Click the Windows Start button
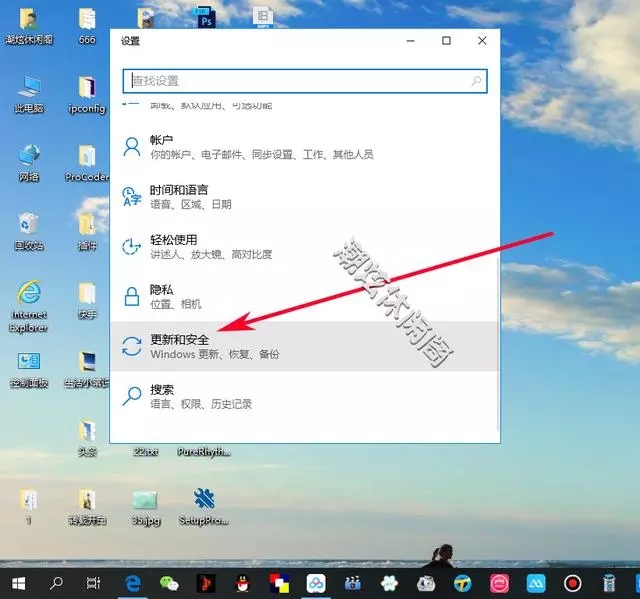 (x=18, y=584)
